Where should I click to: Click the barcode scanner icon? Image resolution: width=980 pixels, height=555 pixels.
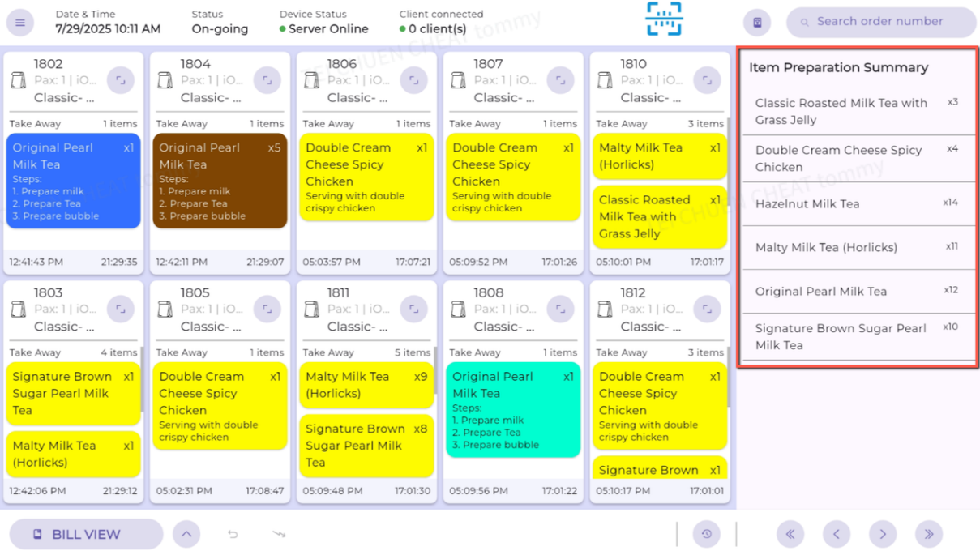[664, 19]
